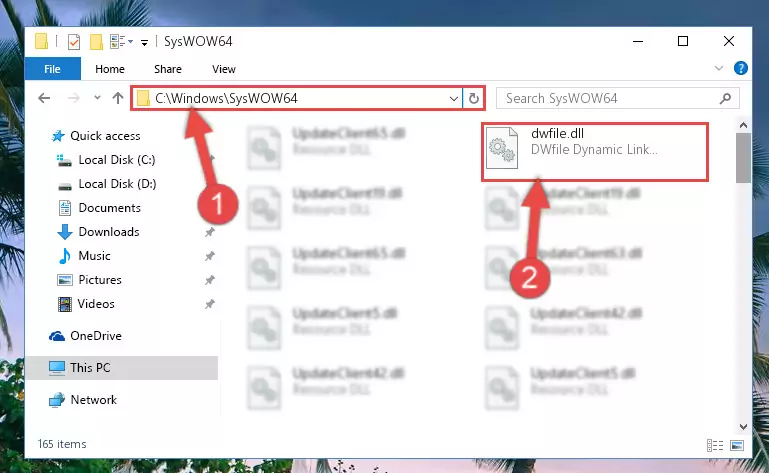Screen dimensions: 769x473
Task: Click the pin icon beside Music
Action: (209, 256)
